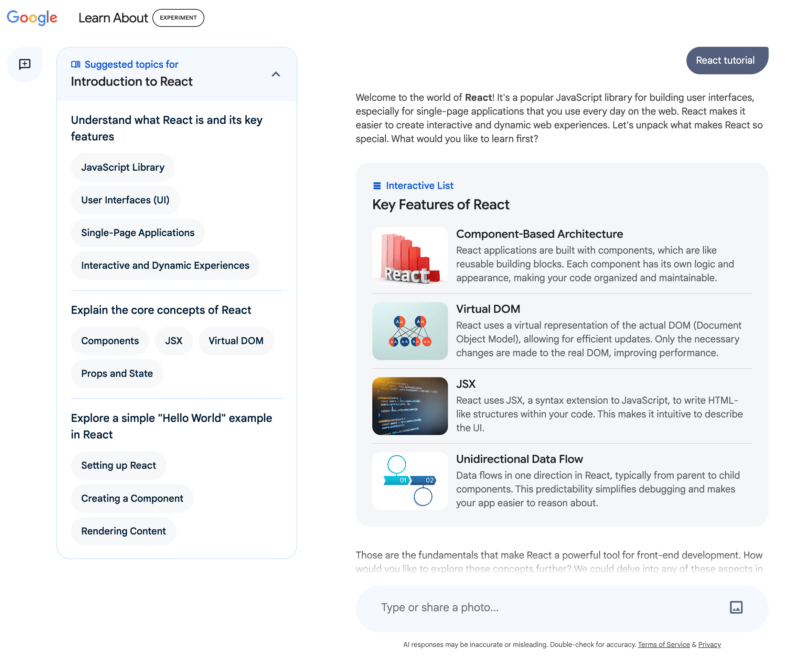Select the Props and State chip
The width and height of the screenshot is (812, 658).
(117, 373)
